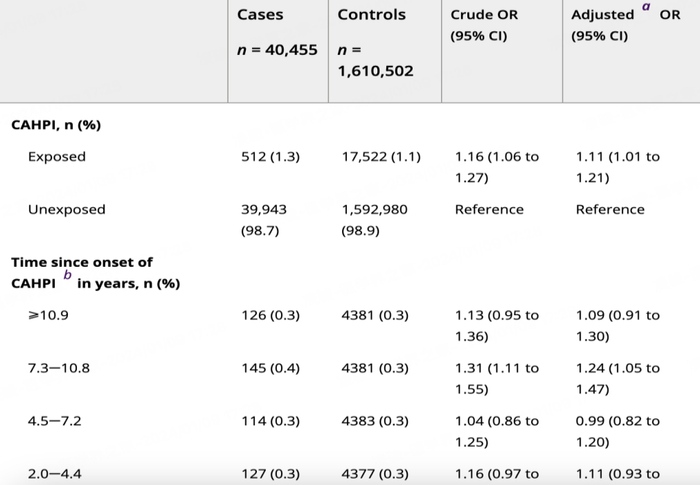This screenshot has height=485, width=700.
Task: Click the 39,943 (98.7) cases cell
Action: point(264,220)
